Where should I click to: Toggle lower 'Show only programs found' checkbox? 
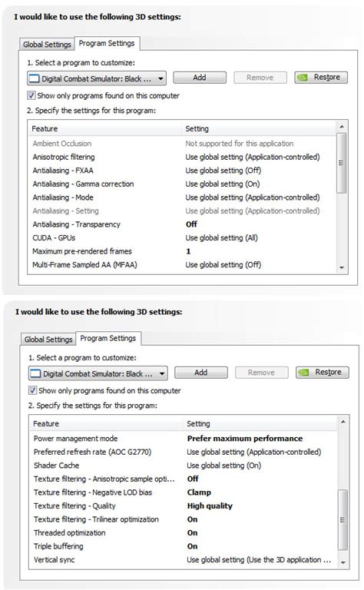point(33,390)
